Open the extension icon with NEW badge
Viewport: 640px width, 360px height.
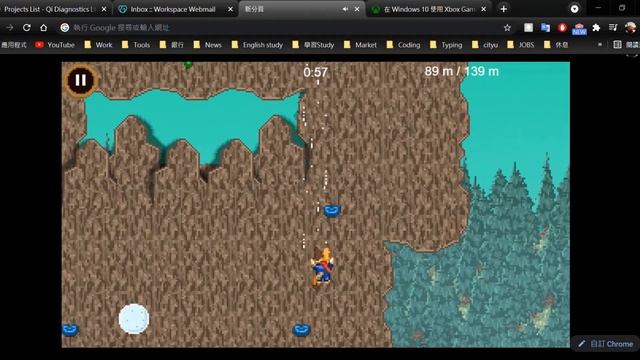579,28
